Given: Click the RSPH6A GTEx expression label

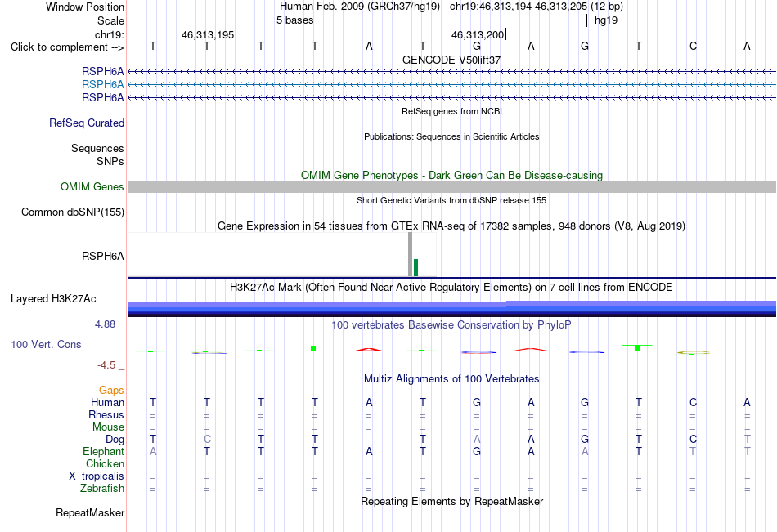Looking at the screenshot, I should click(x=102, y=256).
